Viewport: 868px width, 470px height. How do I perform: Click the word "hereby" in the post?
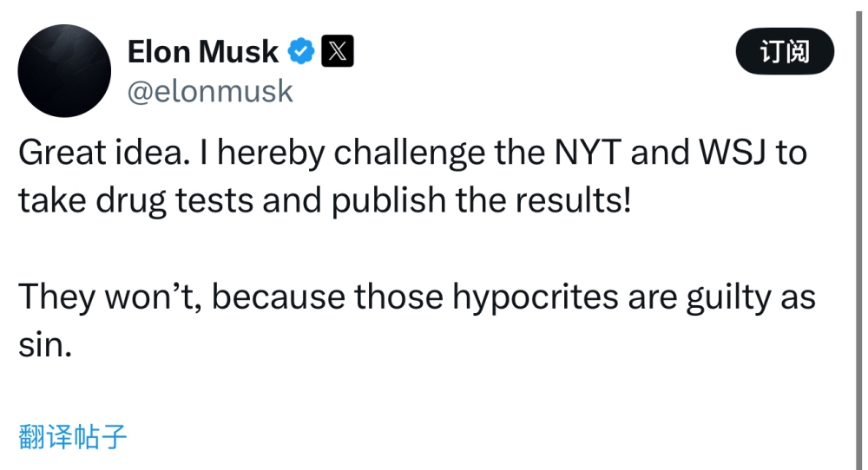[x=266, y=154]
